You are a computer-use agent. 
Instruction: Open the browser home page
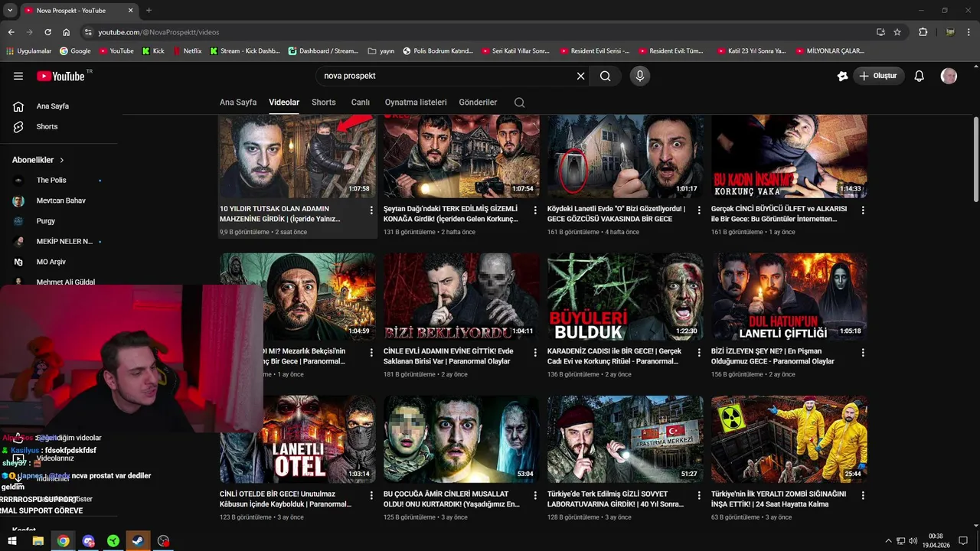pos(67,32)
